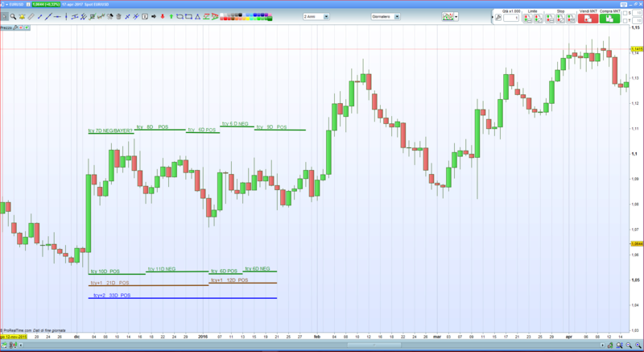Open the chart style candlestick icon

click(x=448, y=16)
